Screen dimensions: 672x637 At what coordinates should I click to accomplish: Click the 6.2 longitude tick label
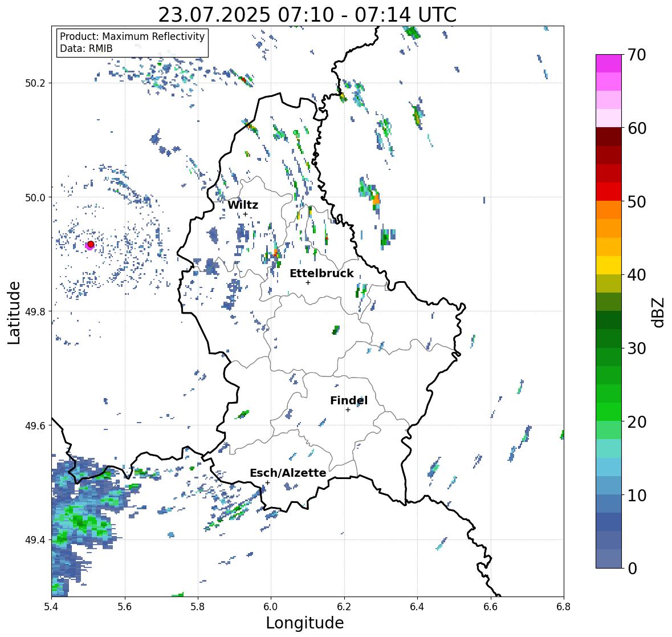(x=344, y=607)
